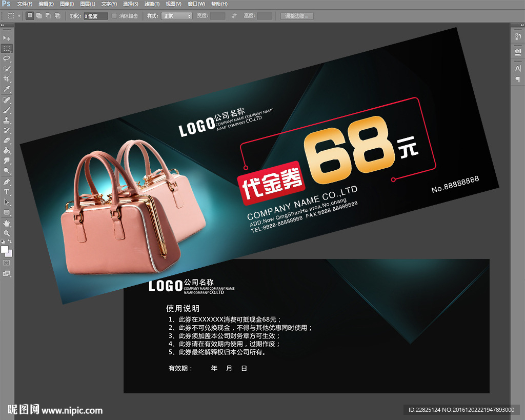This screenshot has width=525, height=420.
Task: Choose Intersect with Selection mode
Action: coord(57,16)
